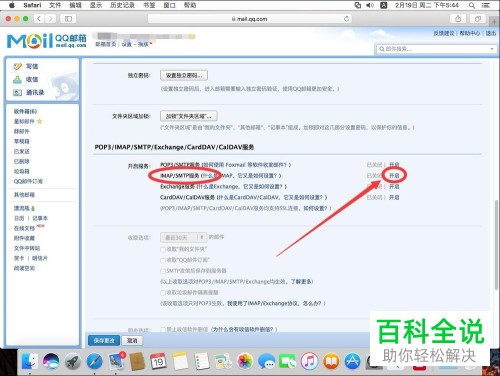Check 收取"我的文件夹" checkbox
Screen dimensions: 500x376
[163, 249]
